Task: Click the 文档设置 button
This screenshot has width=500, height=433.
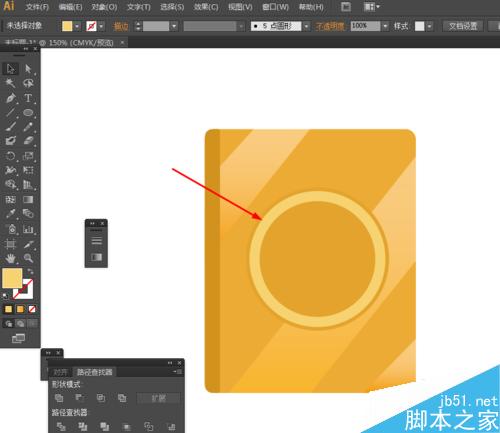Action: pos(463,26)
